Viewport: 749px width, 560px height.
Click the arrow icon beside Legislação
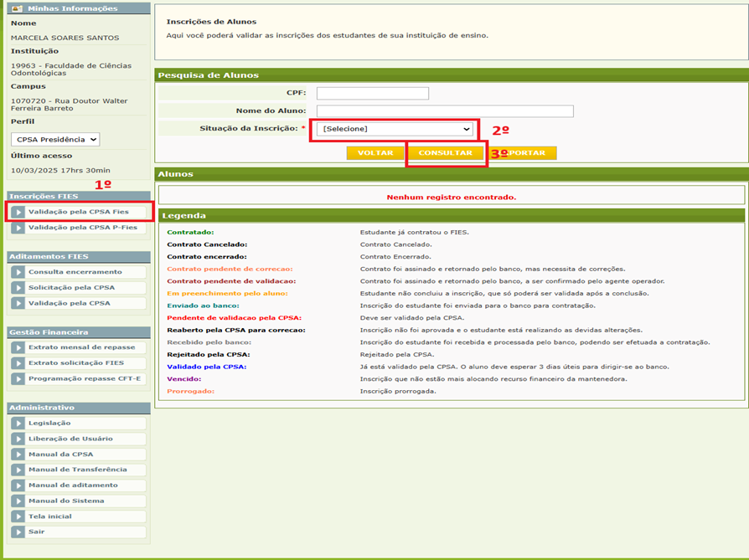[x=18, y=424]
